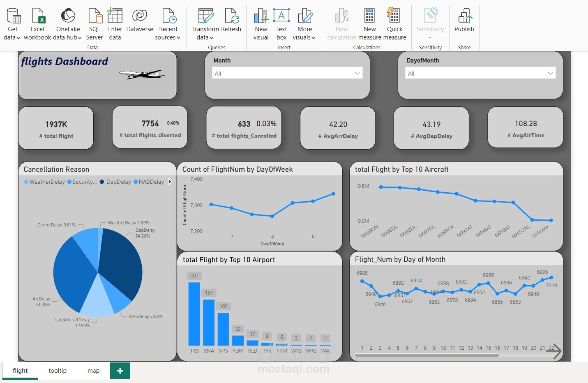Select the AvgArrDelay card
Screen dimensions: 588x383
coord(338,128)
